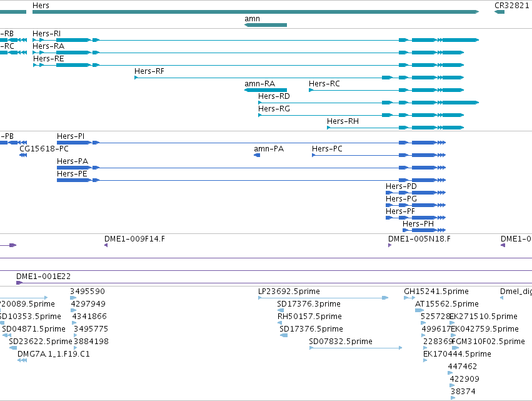The width and height of the screenshot is (532, 401).
Task: Select the EST label 3884198
Action: pos(91,342)
